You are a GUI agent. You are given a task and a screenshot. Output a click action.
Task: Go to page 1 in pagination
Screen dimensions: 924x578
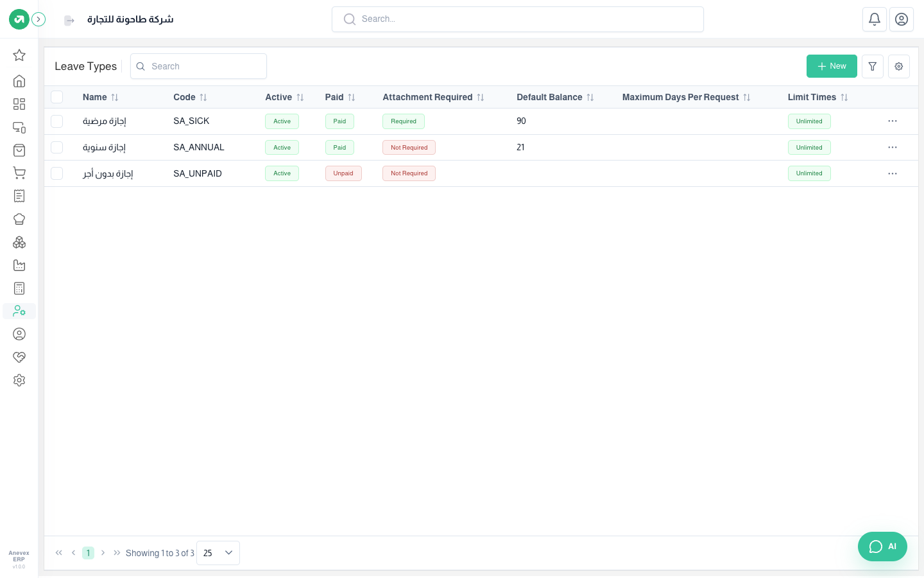tap(88, 553)
